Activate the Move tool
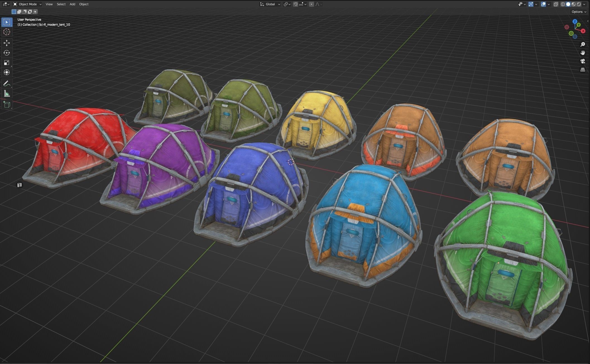This screenshot has width=590, height=364. [7, 43]
